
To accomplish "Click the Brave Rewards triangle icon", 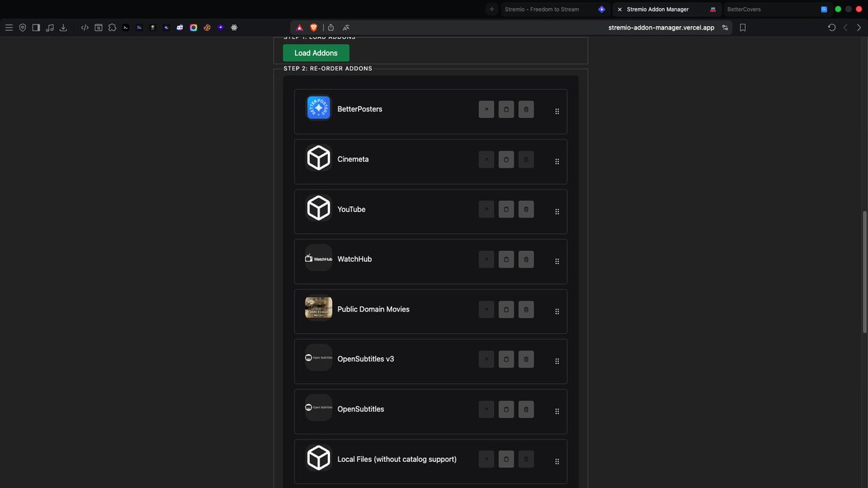I will (x=299, y=27).
